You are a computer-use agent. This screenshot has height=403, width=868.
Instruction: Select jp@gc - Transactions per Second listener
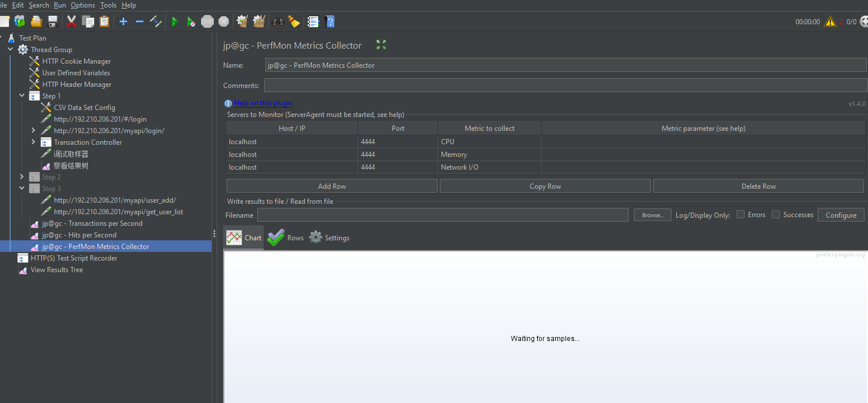pos(92,223)
